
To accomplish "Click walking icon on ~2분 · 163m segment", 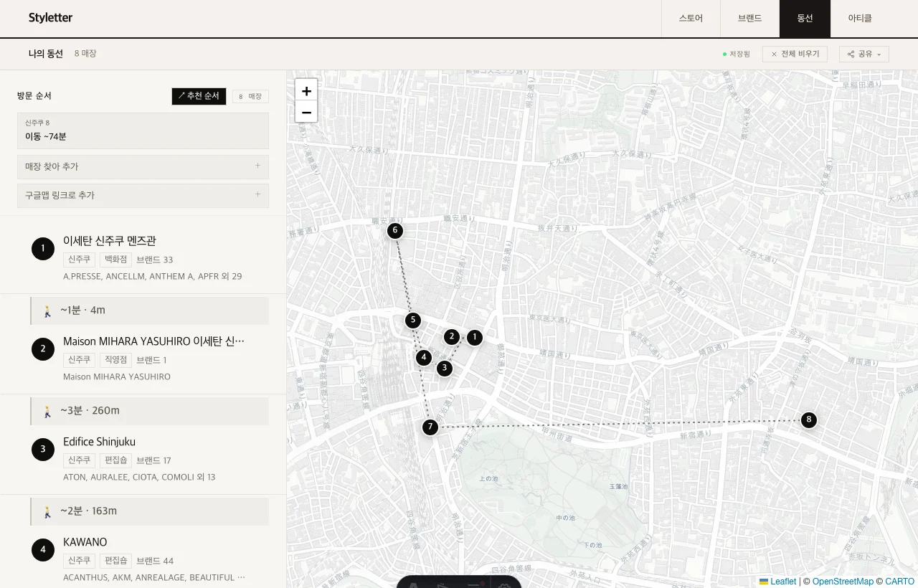I will pyautogui.click(x=47, y=511).
